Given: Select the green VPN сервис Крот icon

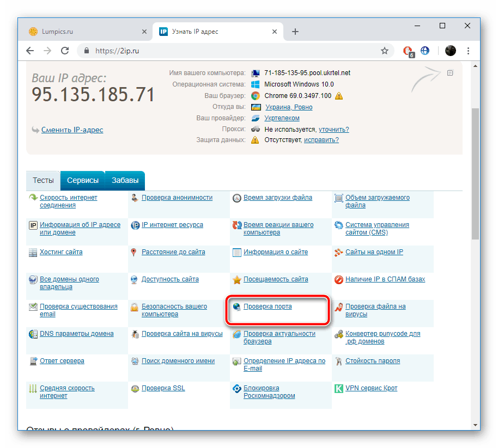Looking at the screenshot, I should pyautogui.click(x=338, y=388).
